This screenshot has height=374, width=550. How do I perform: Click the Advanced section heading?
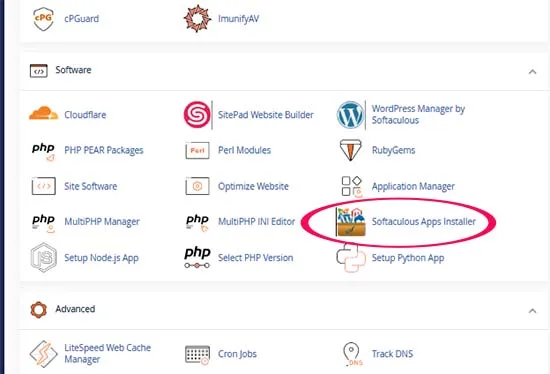pos(75,309)
